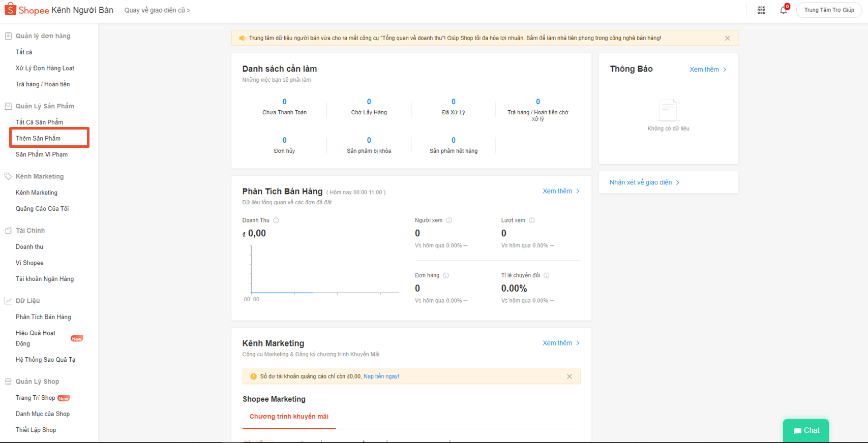Open Đơn hủy count
The image size is (868, 443).
click(284, 140)
